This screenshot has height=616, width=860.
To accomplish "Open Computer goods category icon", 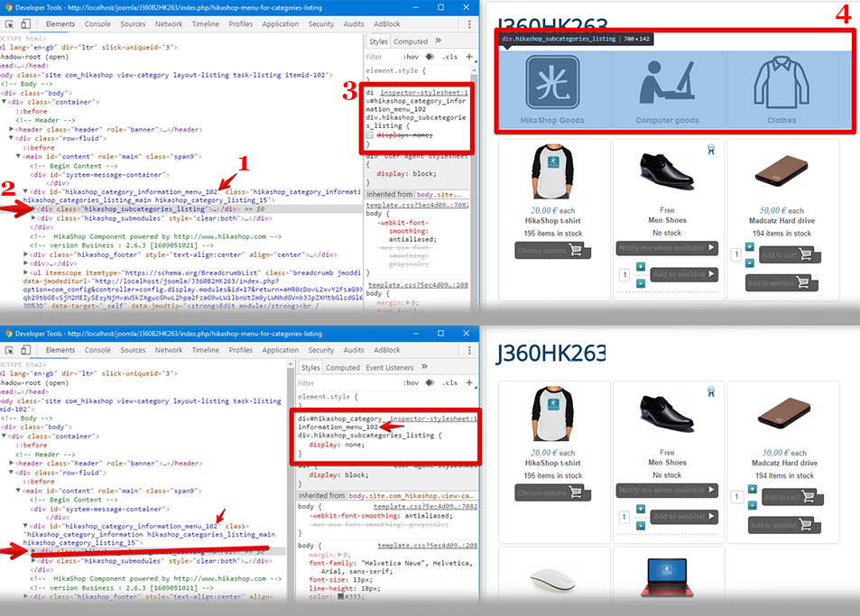I will [x=667, y=82].
